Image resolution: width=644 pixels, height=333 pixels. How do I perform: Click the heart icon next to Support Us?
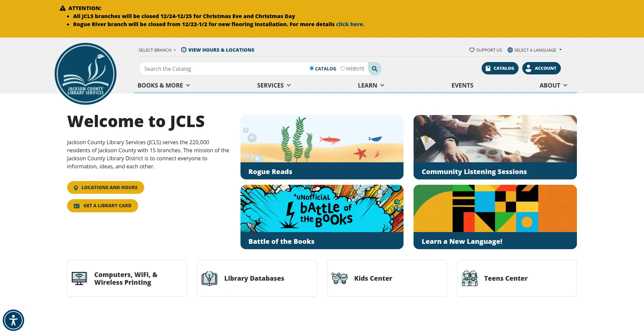tap(472, 50)
